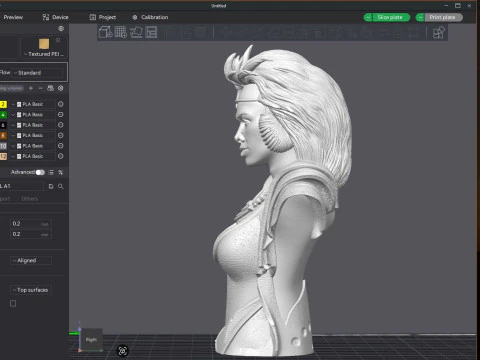480x360 pixels.
Task: Switch to the Calibration tab
Action: (x=150, y=17)
